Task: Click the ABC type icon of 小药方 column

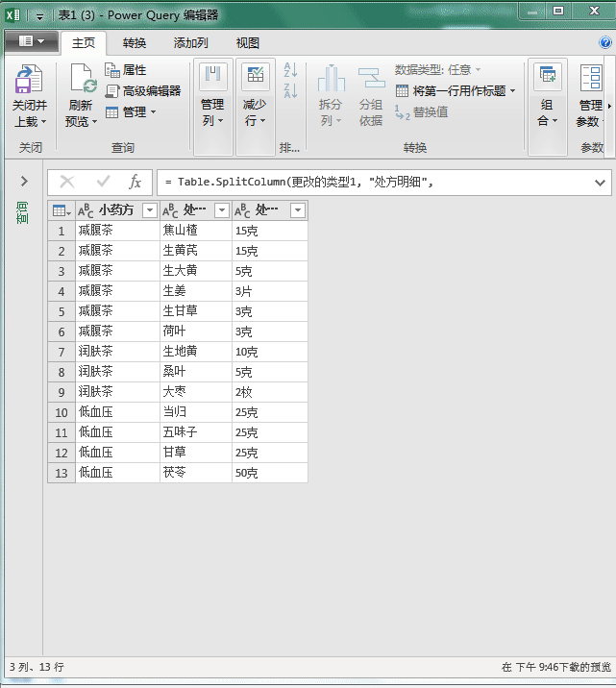Action: click(86, 210)
